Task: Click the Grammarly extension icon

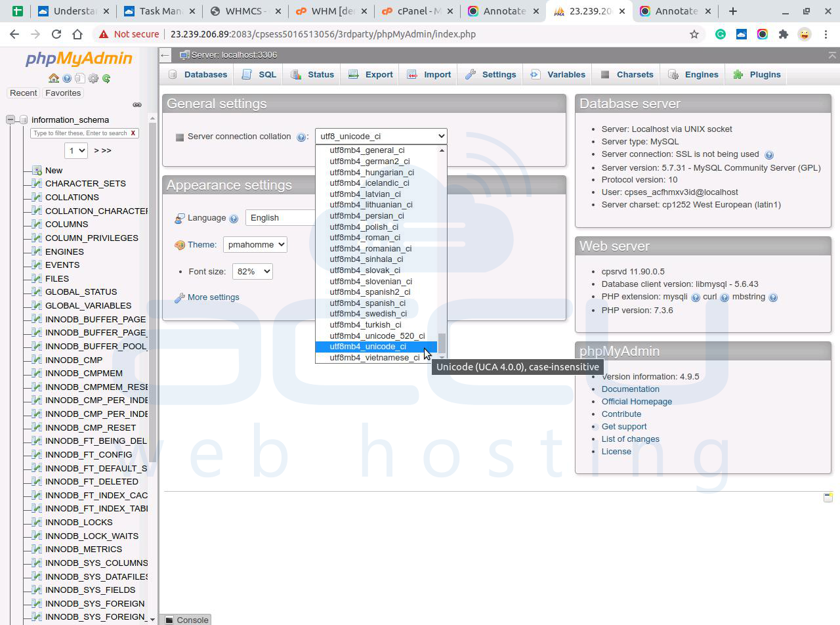Action: pos(721,34)
